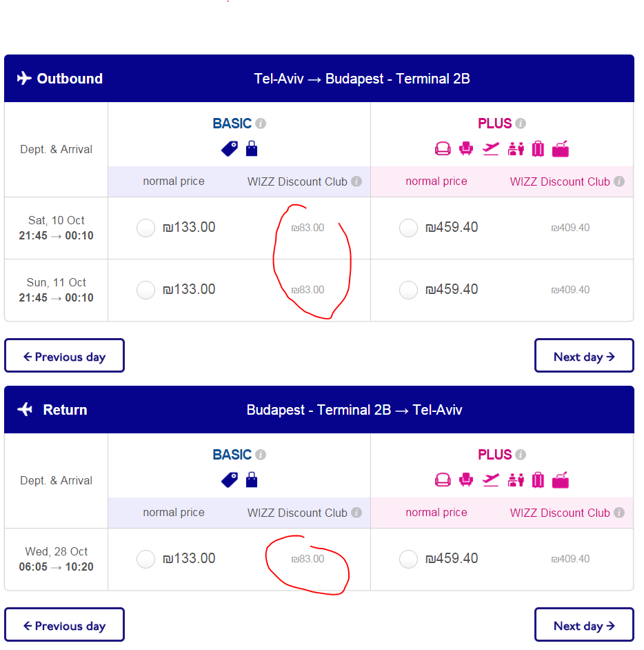
Task: Click the outbound BASIC carry-on bag icon
Action: (252, 148)
